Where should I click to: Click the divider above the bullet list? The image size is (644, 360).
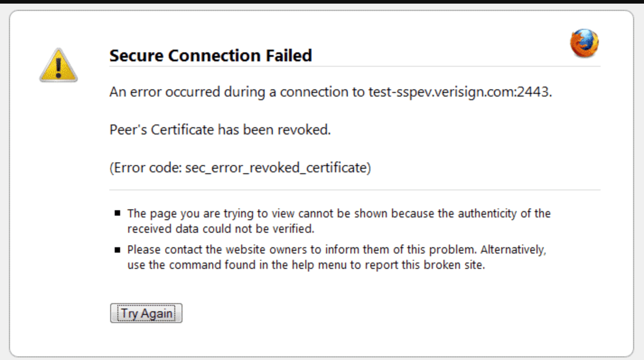click(x=355, y=190)
